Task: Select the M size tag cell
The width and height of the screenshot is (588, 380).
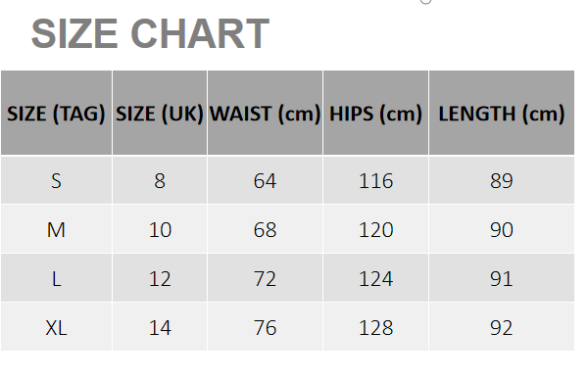Action: click(56, 229)
